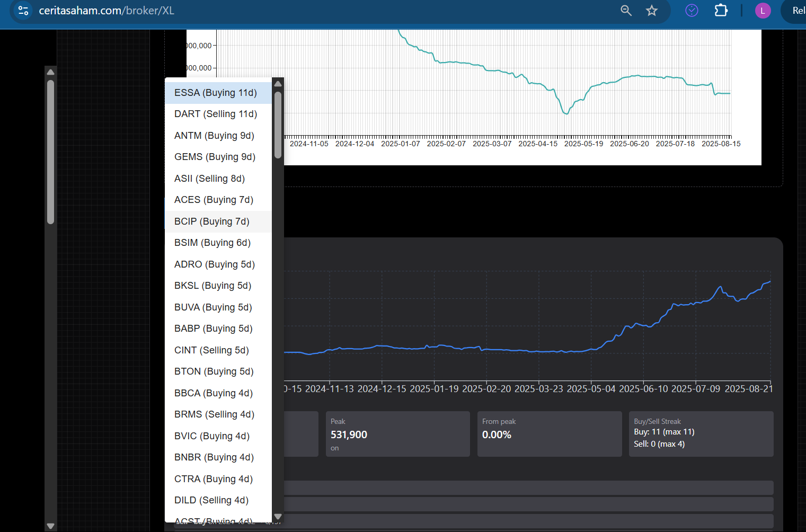Select DILD (Selling 4d) entry
The image size is (806, 532).
tap(218, 500)
